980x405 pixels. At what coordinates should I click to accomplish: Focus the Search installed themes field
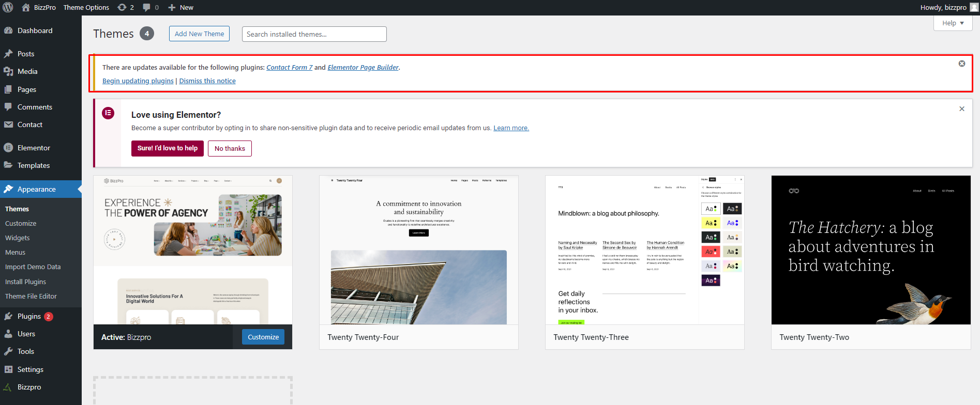click(x=314, y=34)
